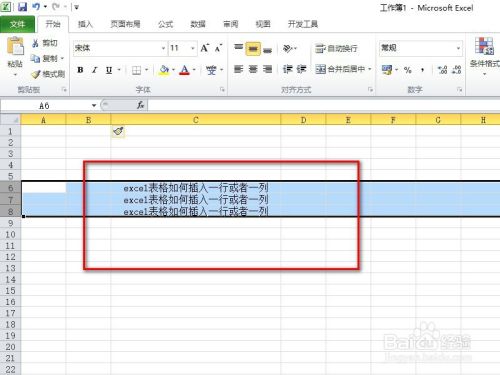Click the 自动换行 wrap text button
The image size is (500, 375).
(336, 49)
